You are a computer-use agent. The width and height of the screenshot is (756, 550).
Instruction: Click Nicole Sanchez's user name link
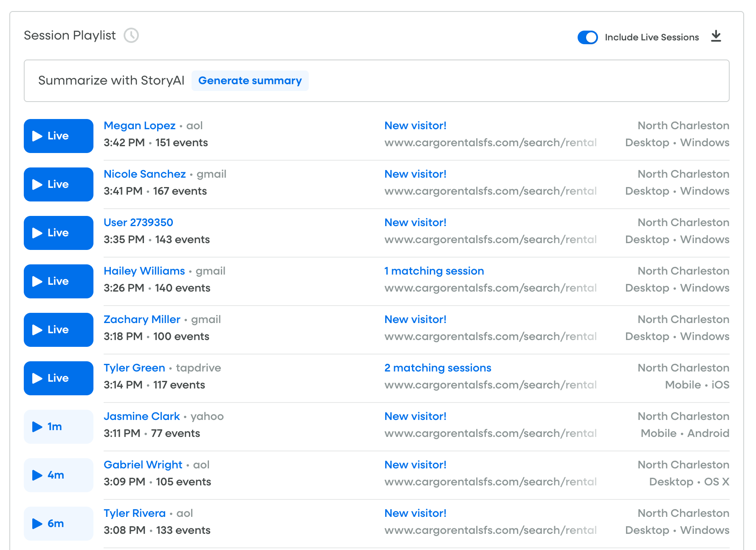[x=144, y=174]
